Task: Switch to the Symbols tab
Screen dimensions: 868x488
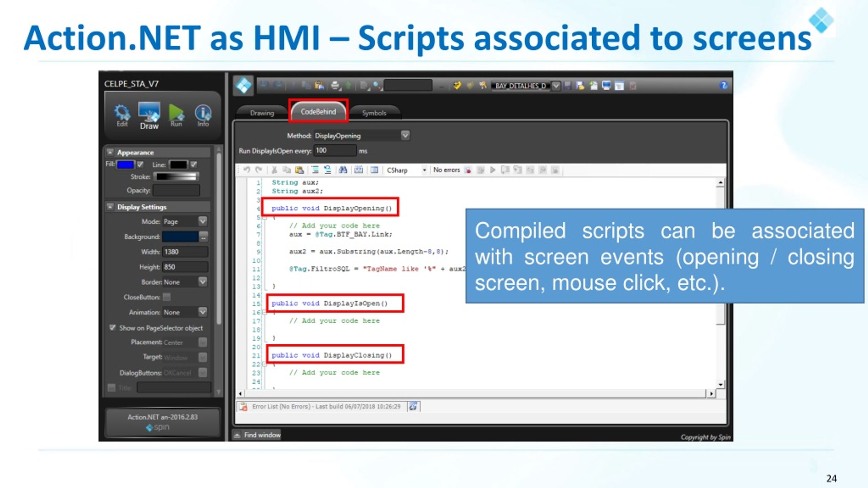Action: 374,113
